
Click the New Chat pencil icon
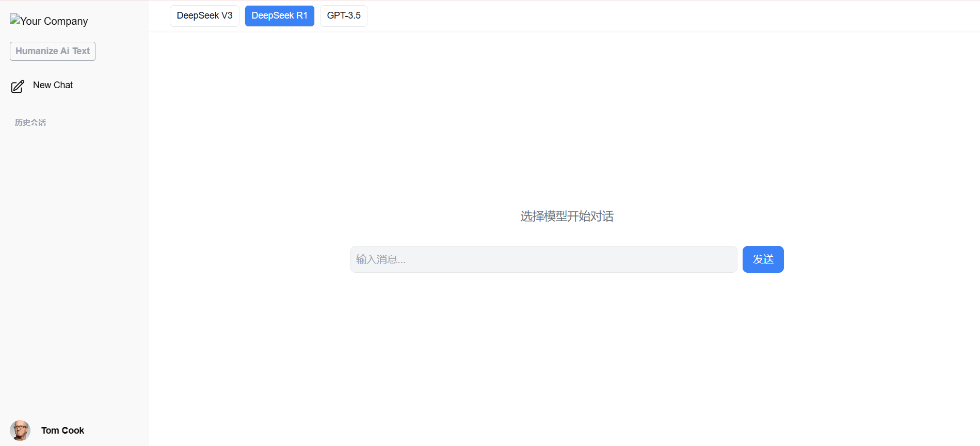pos(18,86)
